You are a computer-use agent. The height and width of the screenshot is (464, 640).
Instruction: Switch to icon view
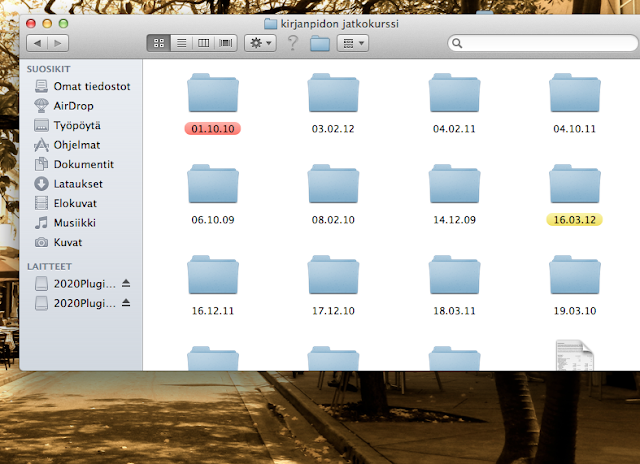(159, 43)
